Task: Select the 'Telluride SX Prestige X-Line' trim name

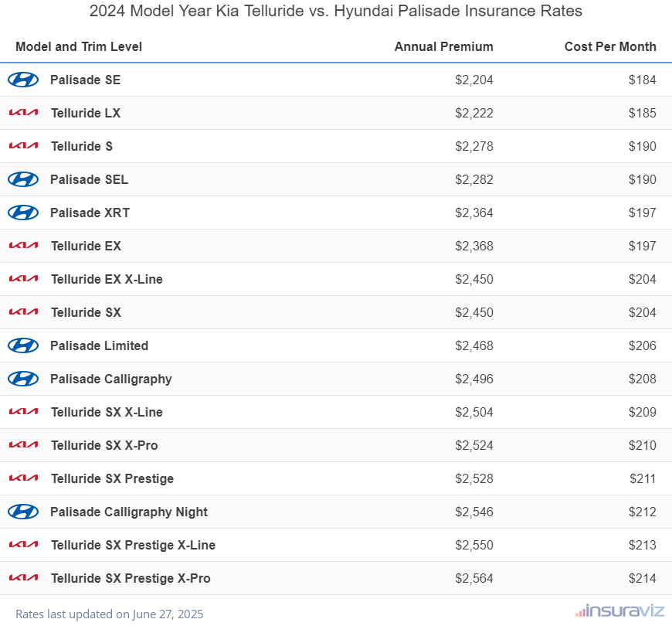Action: pyautogui.click(x=134, y=545)
